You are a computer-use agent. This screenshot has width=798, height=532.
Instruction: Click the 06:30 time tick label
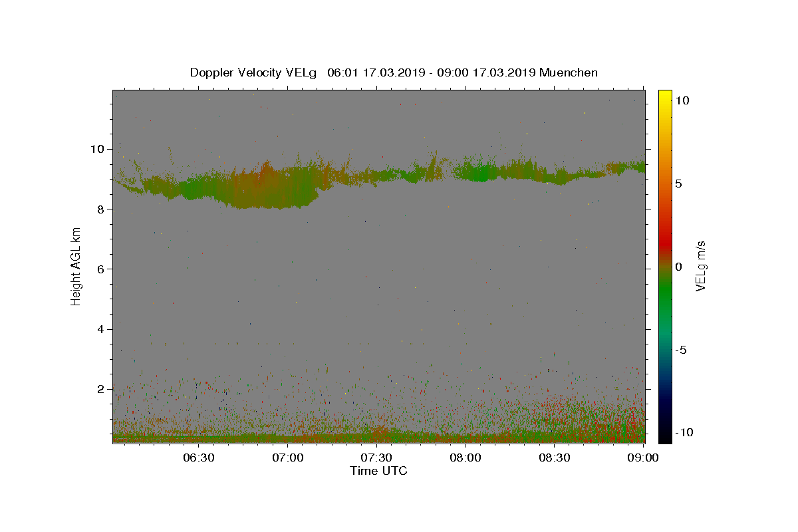[x=199, y=458]
